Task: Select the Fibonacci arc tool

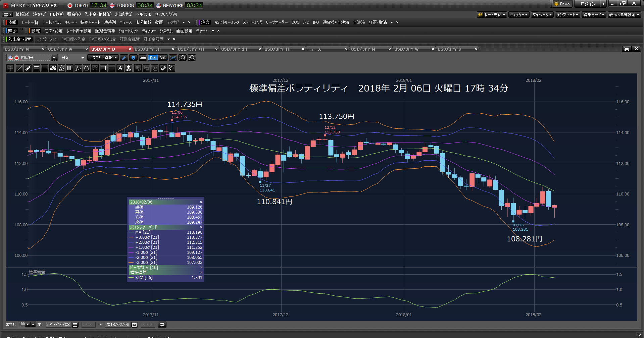Action: tap(53, 68)
